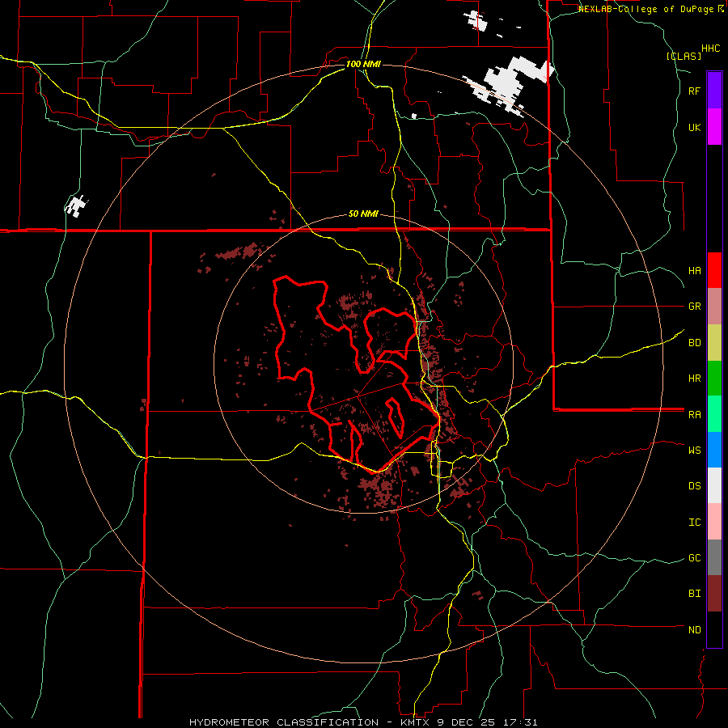
Task: Click the IC legend label
Action: tap(694, 523)
